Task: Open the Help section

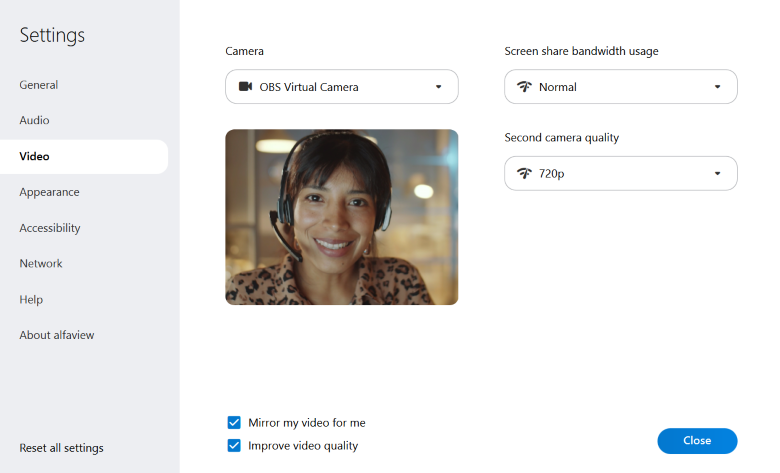Action: pos(31,300)
